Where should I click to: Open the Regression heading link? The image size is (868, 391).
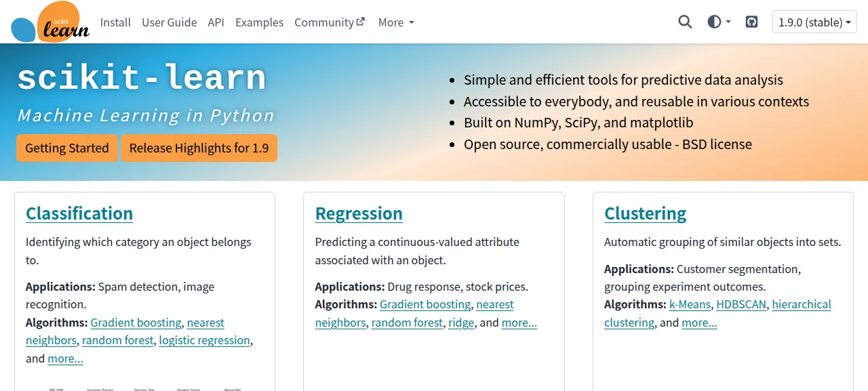pyautogui.click(x=359, y=213)
